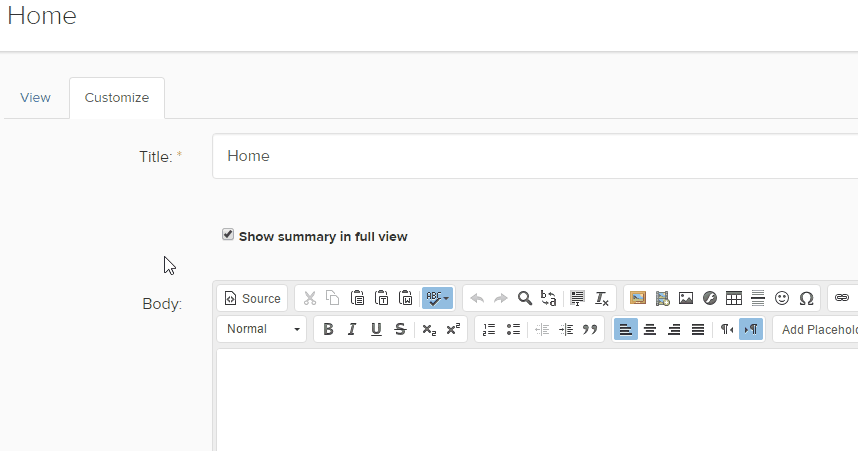The width and height of the screenshot is (858, 451).
Task: Click the Replace icon
Action: tap(548, 298)
